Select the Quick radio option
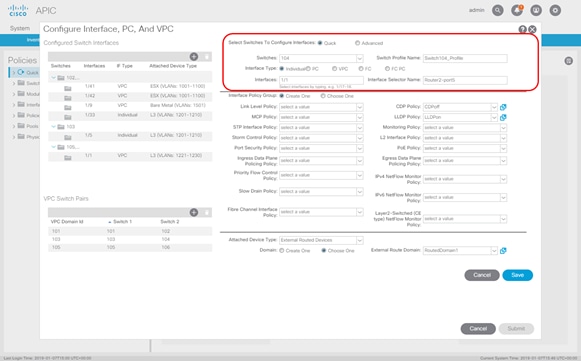Screen dimensions: 581x361 pyautogui.click(x=320, y=43)
